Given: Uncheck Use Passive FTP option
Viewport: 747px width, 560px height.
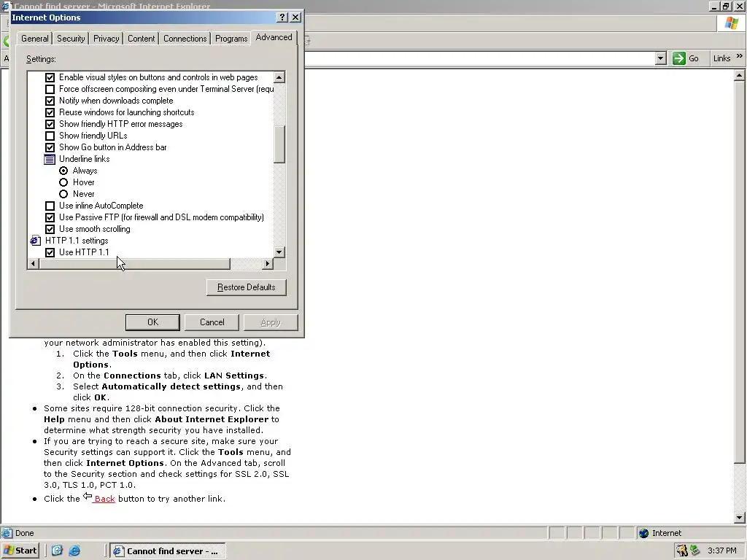Looking at the screenshot, I should tap(50, 217).
